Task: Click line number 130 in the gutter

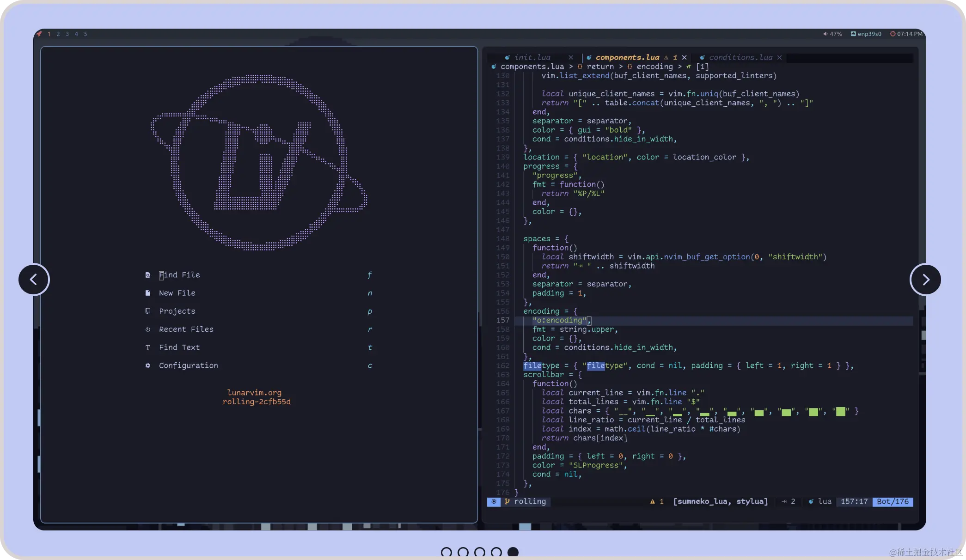Action: (503, 76)
